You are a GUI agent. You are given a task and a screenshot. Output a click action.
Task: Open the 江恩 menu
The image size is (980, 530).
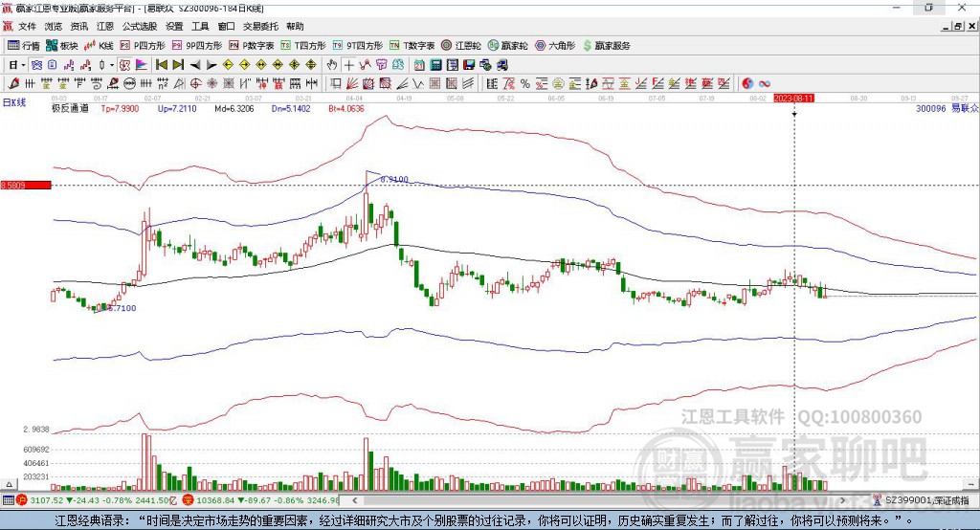pyautogui.click(x=105, y=26)
